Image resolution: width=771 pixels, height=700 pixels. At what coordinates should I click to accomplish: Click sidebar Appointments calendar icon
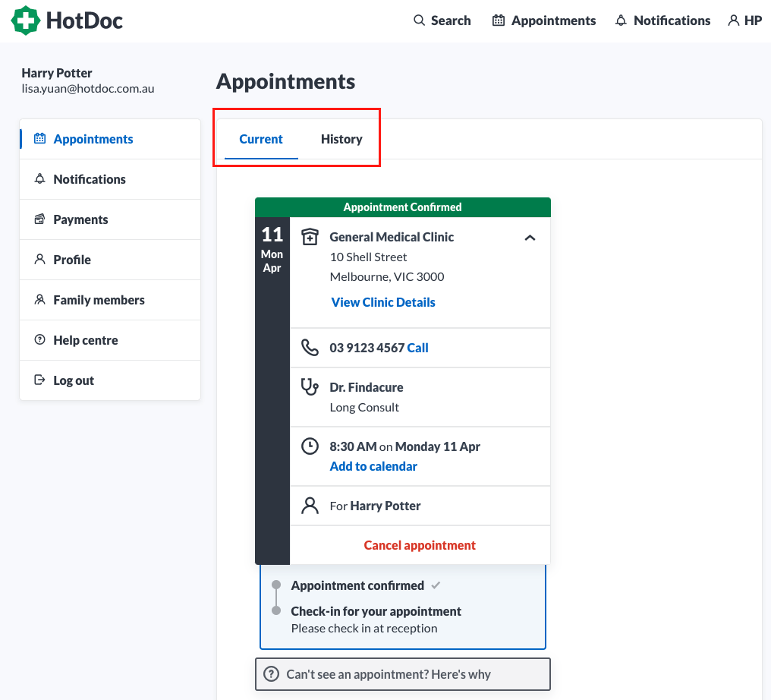(x=39, y=138)
